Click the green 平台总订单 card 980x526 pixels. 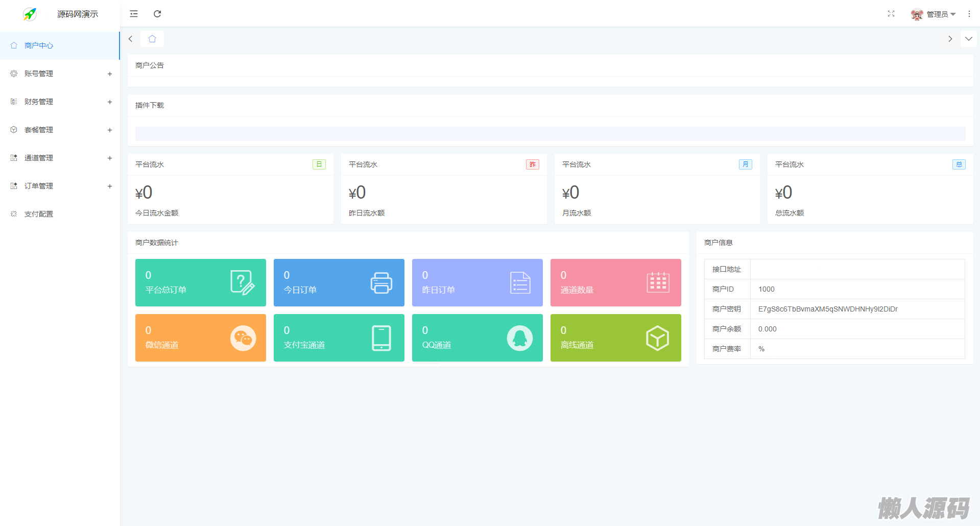click(200, 282)
